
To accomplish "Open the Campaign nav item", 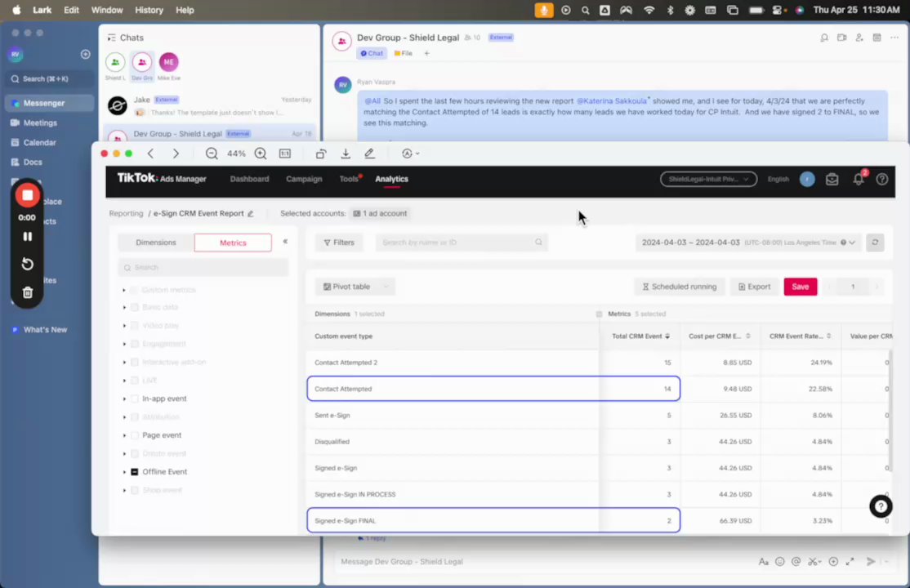I will (x=304, y=179).
